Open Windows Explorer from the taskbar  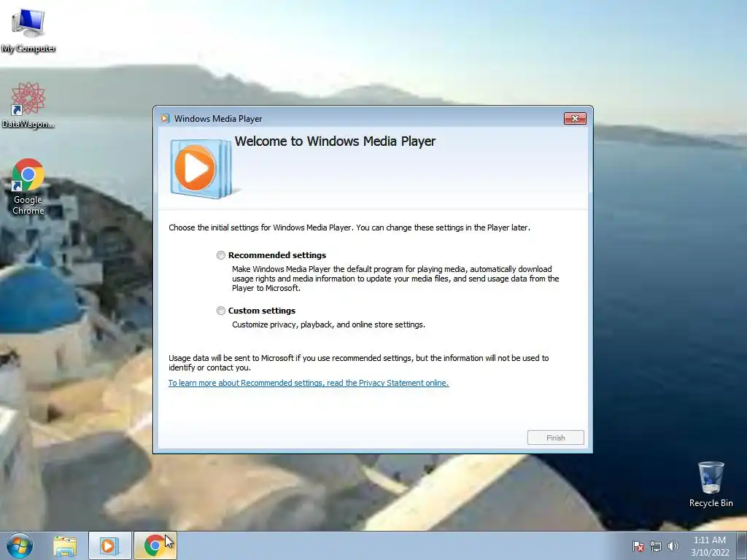(x=65, y=546)
